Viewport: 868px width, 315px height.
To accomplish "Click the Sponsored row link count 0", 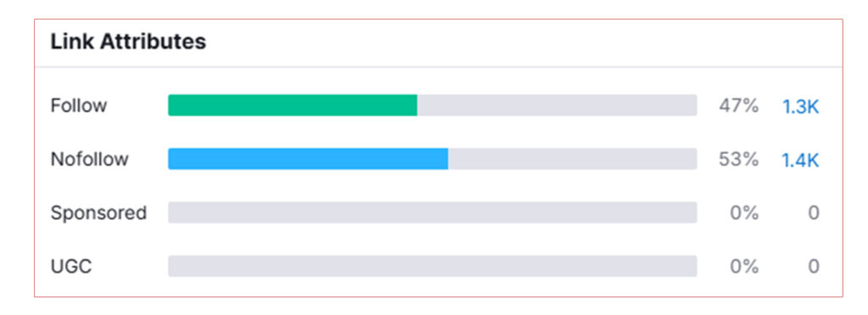I will (813, 213).
